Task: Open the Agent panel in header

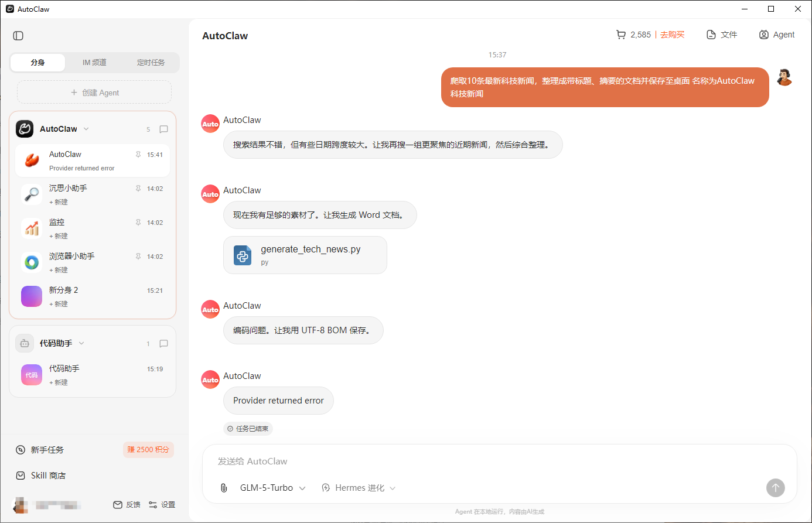Action: 777,35
